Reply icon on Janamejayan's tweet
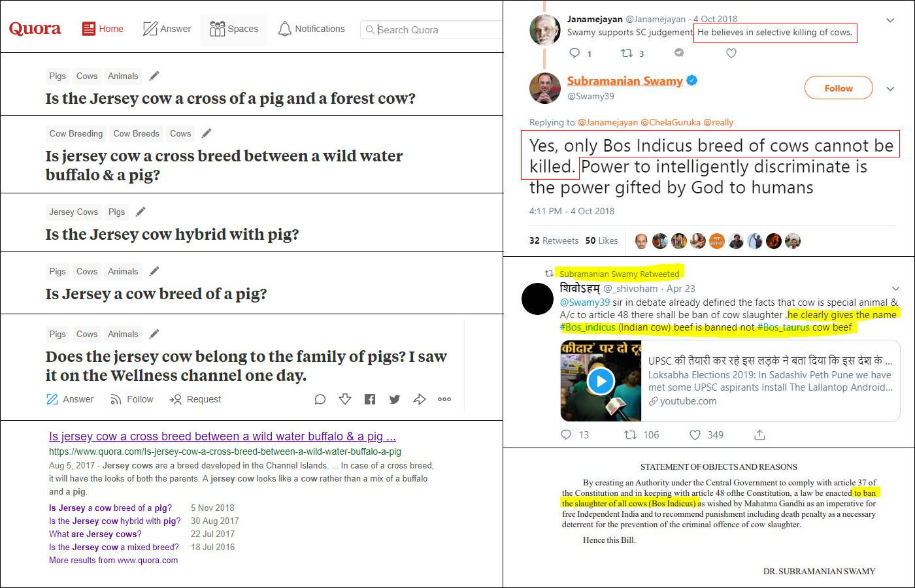The image size is (915, 588). 574,53
